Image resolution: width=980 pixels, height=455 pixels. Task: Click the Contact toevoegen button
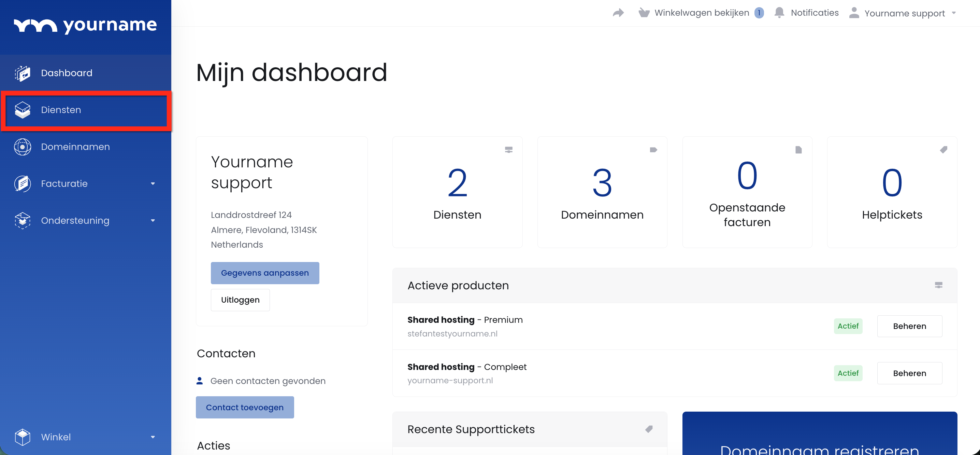point(245,408)
